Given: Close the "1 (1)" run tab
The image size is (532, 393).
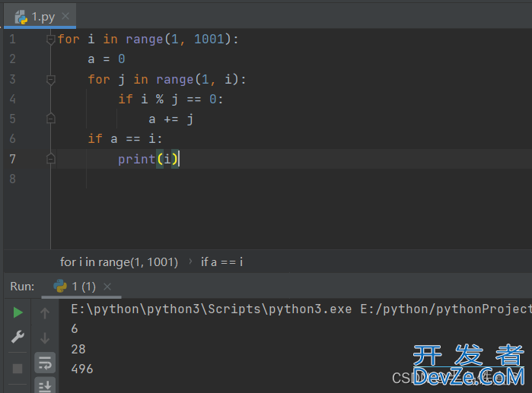Looking at the screenshot, I should (x=107, y=287).
